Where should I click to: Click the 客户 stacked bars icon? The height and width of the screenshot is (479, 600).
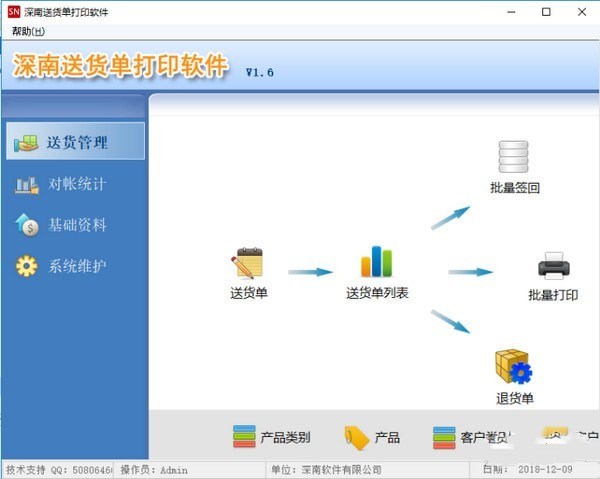pyautogui.click(x=444, y=437)
